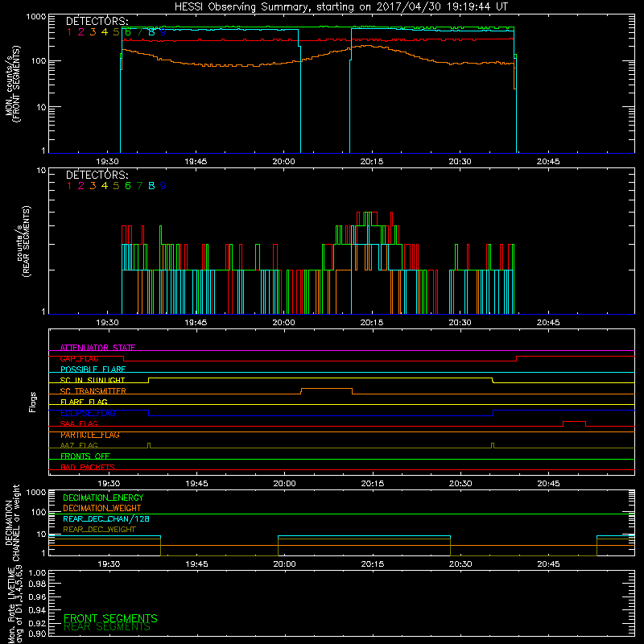The width and height of the screenshot is (644, 644).
Task: Click the FLARE_FLAG label
Action: tap(84, 402)
